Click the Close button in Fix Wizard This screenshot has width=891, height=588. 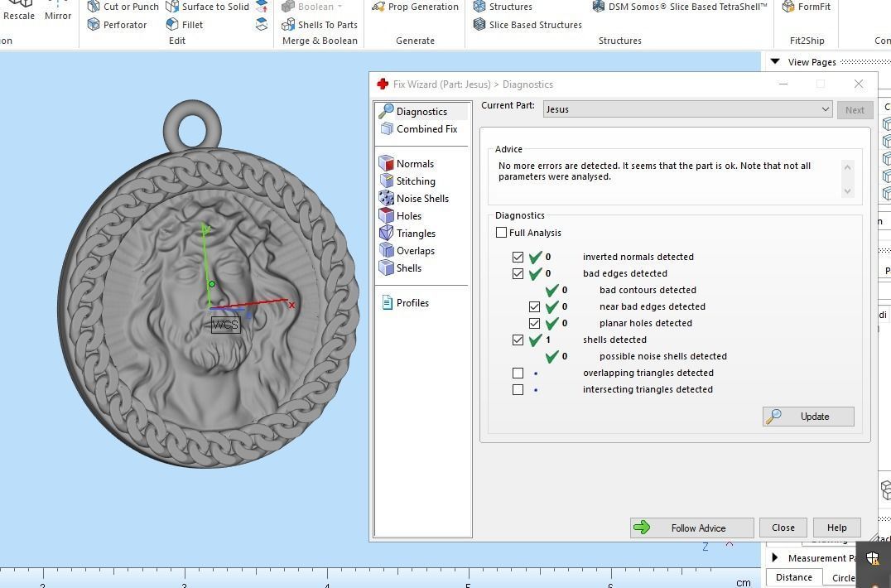[x=783, y=528]
